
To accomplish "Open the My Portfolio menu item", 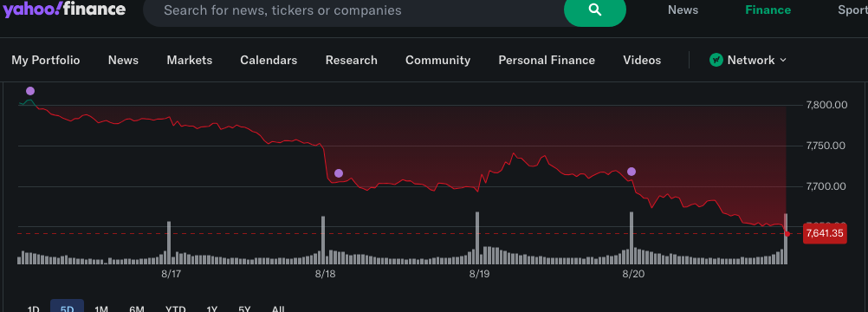I will pyautogui.click(x=45, y=60).
